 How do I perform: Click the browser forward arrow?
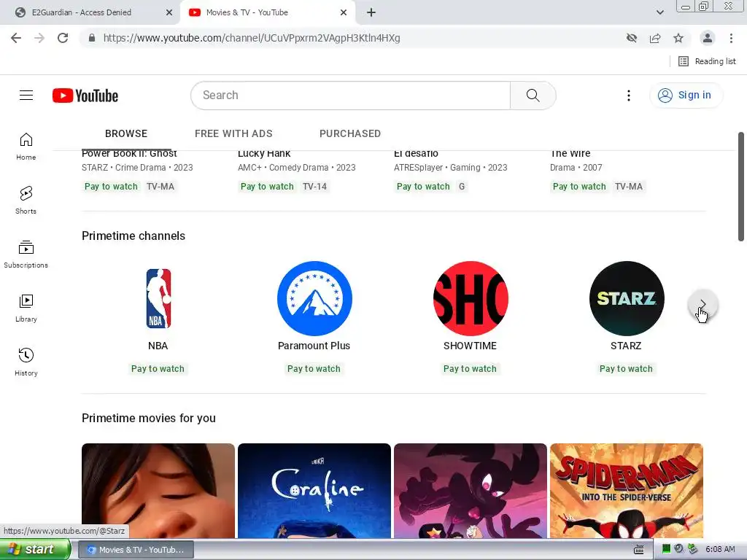click(x=39, y=38)
